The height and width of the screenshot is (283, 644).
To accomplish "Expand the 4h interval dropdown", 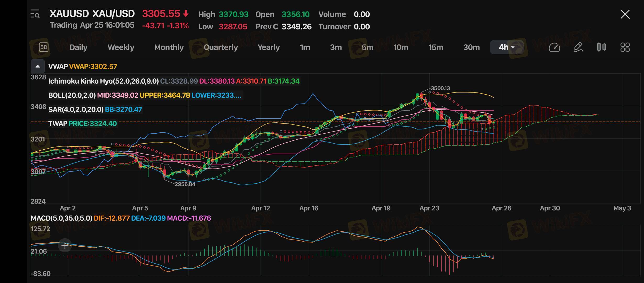I will (x=507, y=47).
